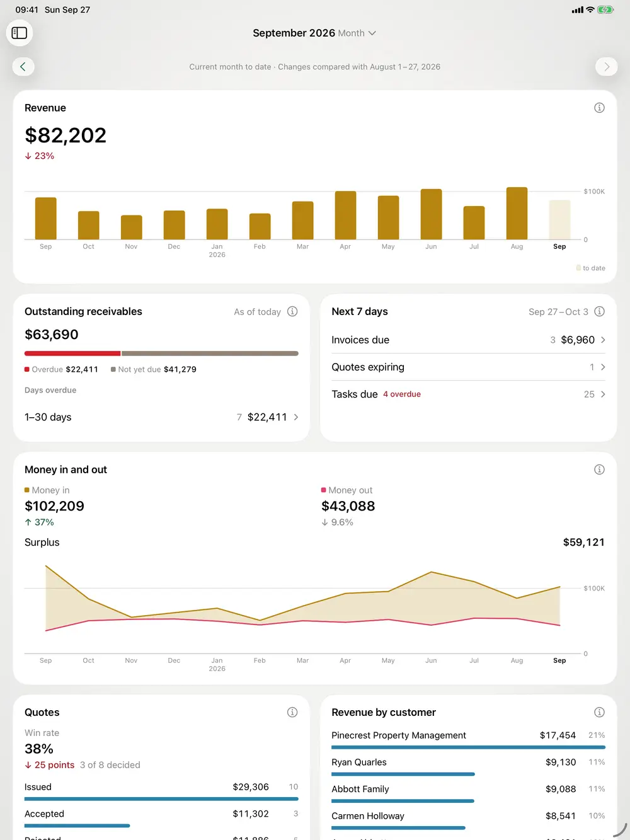Image resolution: width=630 pixels, height=840 pixels.
Task: Open Ryan Quarles customer row
Action: click(468, 767)
